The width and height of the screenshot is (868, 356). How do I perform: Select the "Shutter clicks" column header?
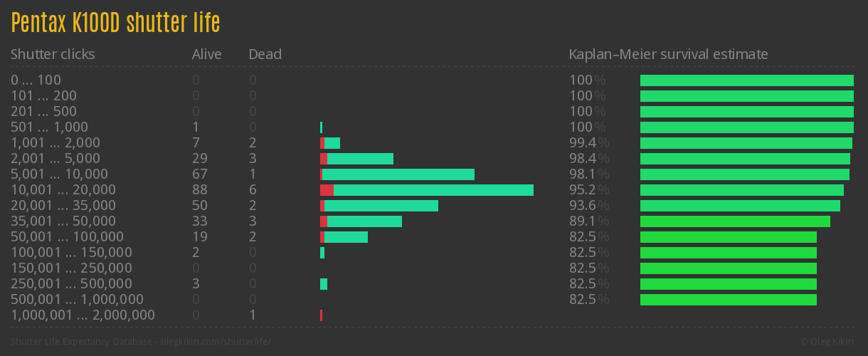click(x=53, y=54)
